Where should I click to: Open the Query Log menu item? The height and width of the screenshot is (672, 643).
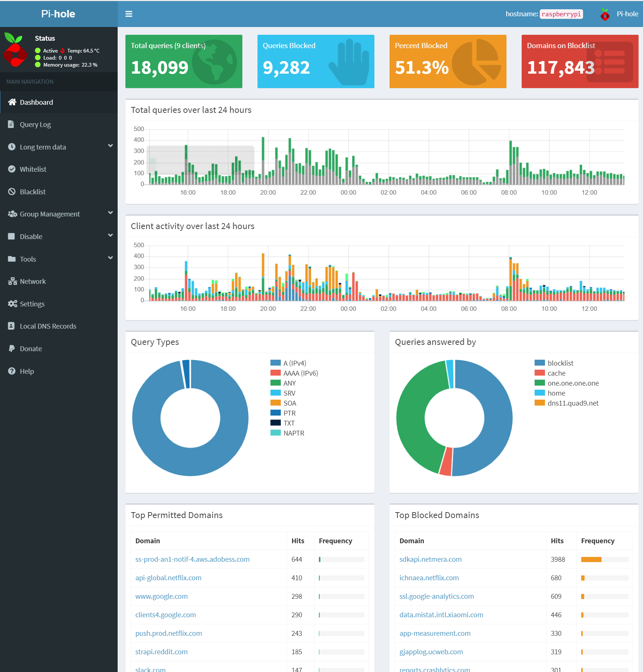pos(59,124)
